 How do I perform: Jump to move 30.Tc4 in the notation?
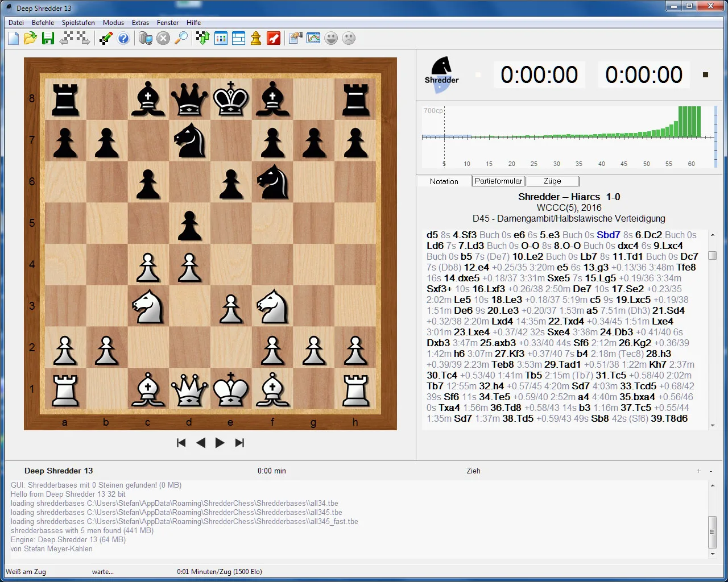pos(442,375)
